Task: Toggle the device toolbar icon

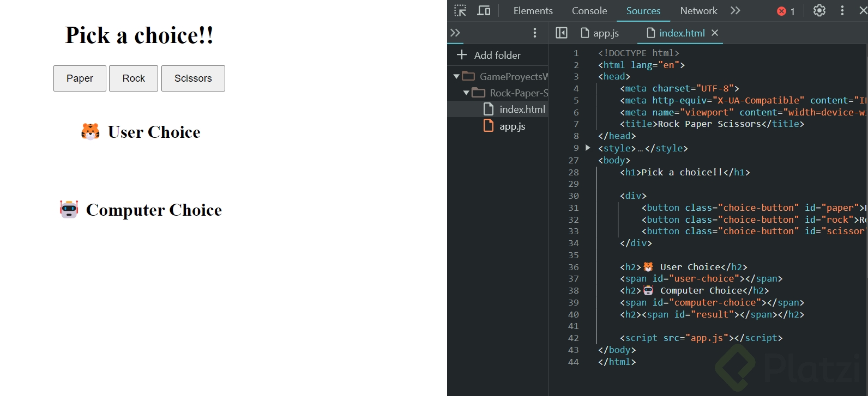Action: click(484, 11)
